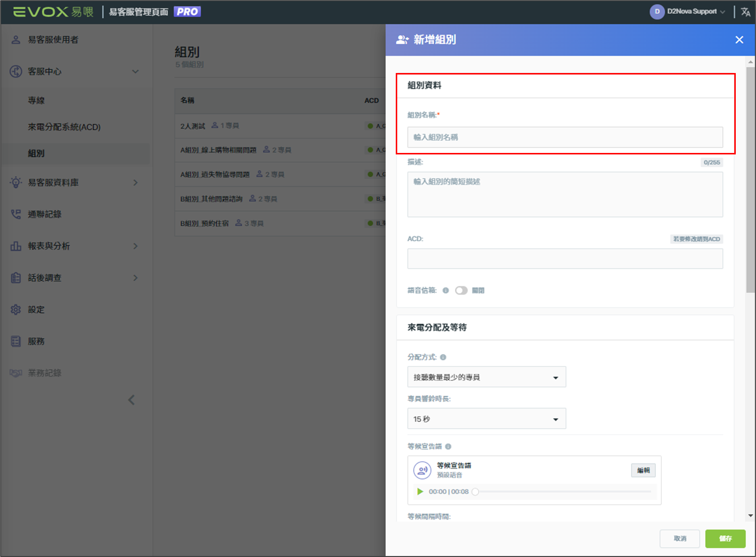The width and height of the screenshot is (756, 557).
Task: Open 專線 menu item
Action: (36, 100)
